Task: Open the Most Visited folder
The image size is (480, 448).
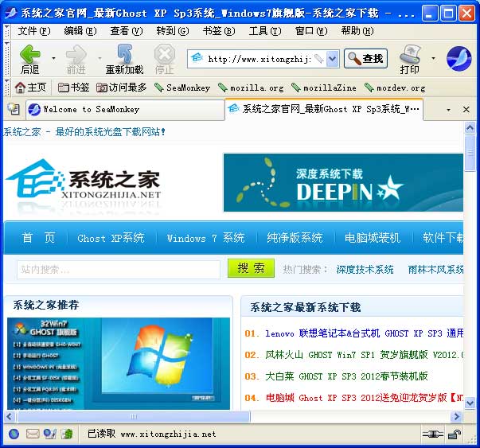Action: pos(121,88)
